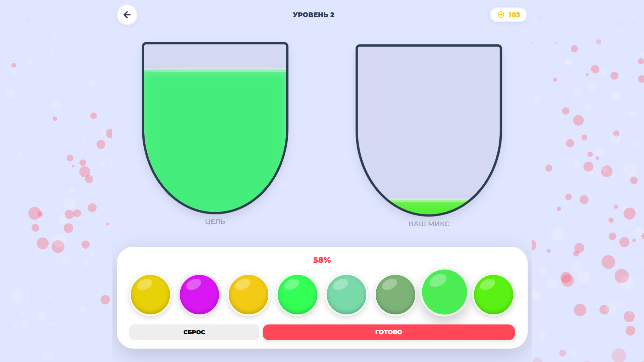
Task: Click the 58% match indicator
Action: tap(322, 260)
